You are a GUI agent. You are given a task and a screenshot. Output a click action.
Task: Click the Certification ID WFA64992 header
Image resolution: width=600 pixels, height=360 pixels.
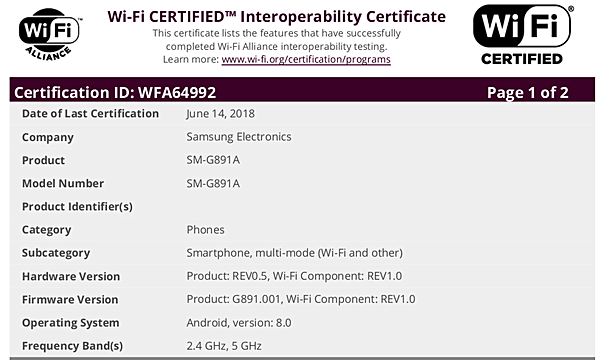(115, 92)
